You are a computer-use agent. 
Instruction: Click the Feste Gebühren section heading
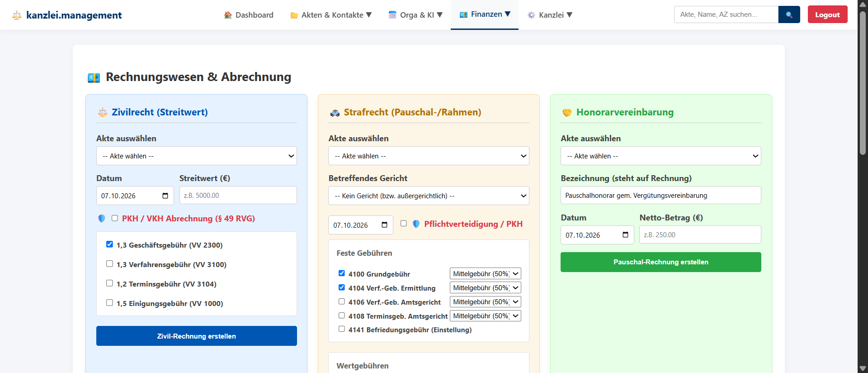tap(364, 253)
